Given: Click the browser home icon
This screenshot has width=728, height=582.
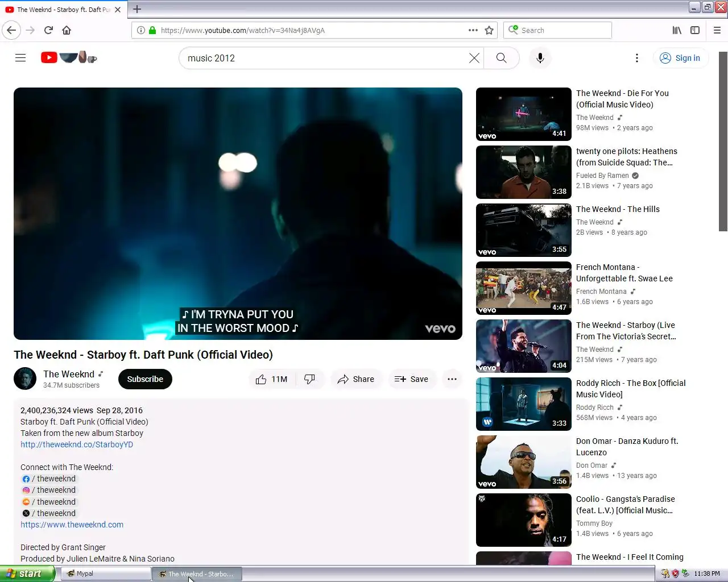Looking at the screenshot, I should pos(67,30).
